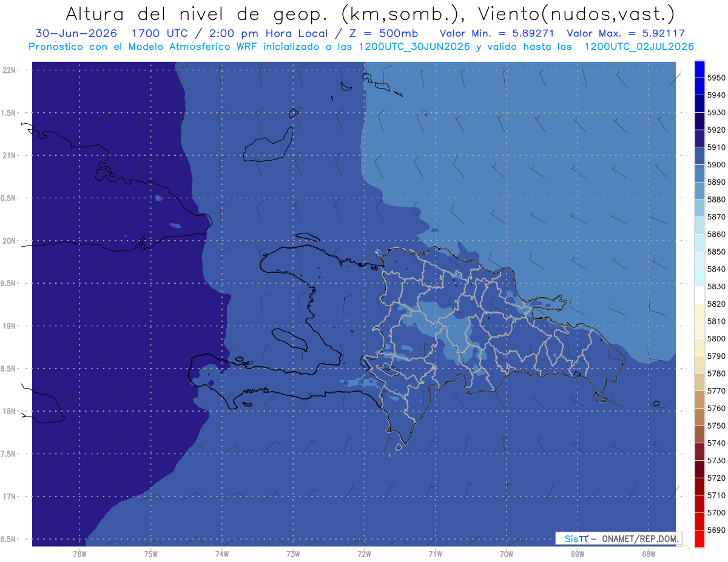Click the colorbar swatch between 5810 and 5820
728x562 pixels.
pos(699,313)
